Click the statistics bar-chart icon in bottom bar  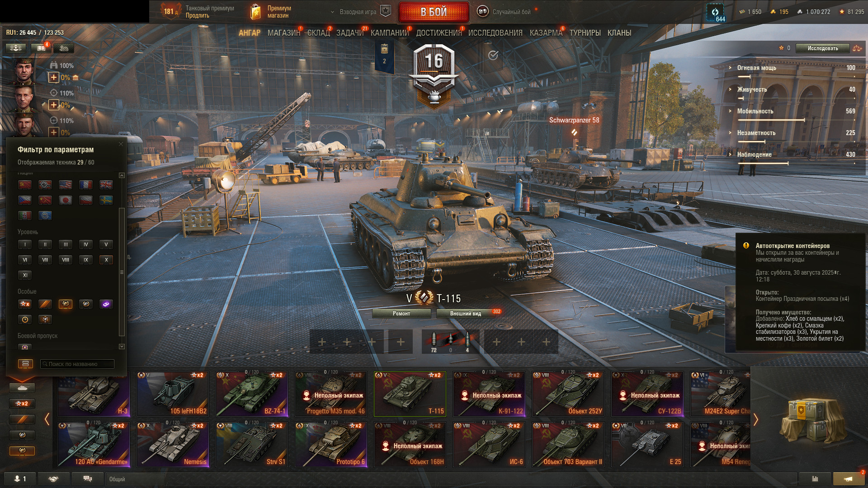pyautogui.click(x=815, y=479)
